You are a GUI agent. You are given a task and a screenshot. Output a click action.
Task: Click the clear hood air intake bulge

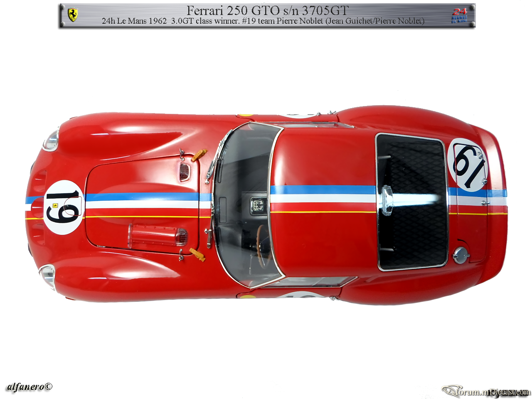[x=158, y=236]
